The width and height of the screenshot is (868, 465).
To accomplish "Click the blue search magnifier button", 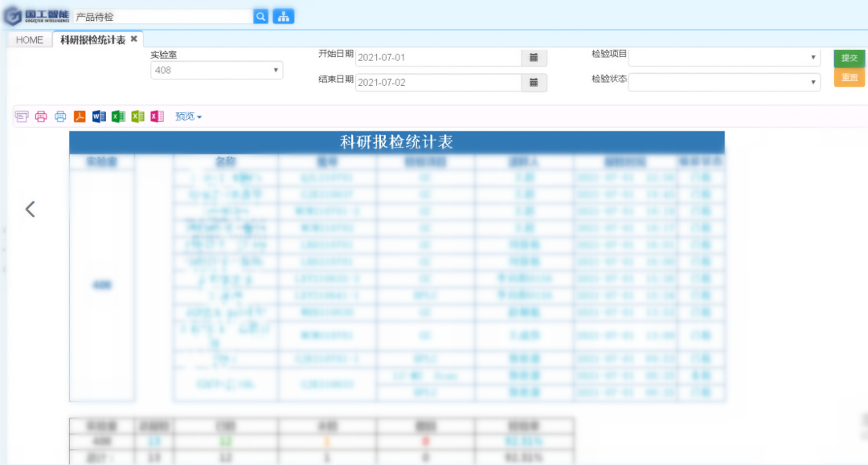I will pos(261,16).
